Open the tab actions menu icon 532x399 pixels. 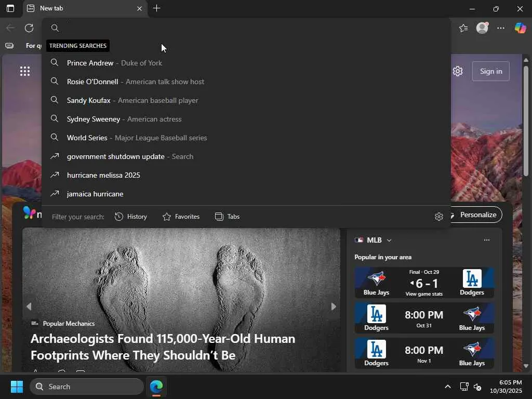coord(10,8)
